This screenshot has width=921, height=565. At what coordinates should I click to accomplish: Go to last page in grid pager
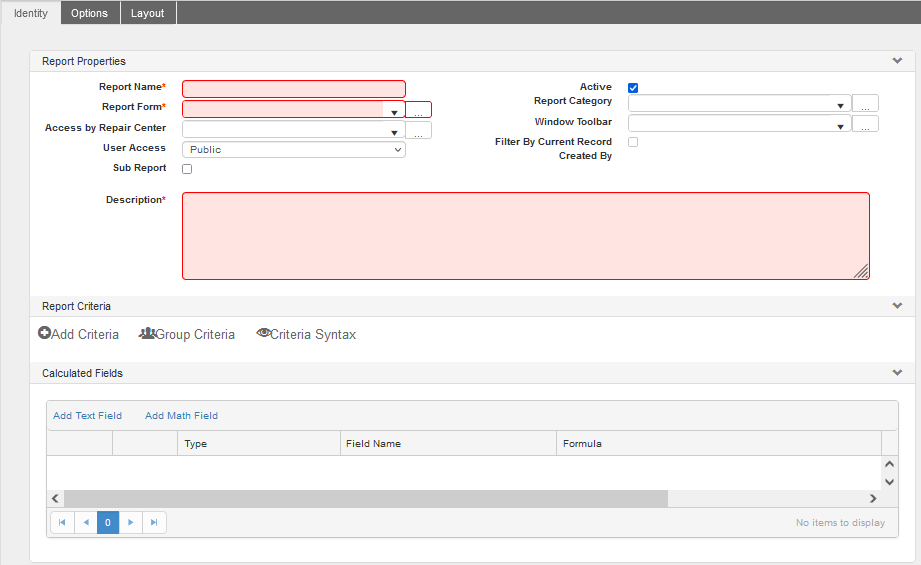coord(154,522)
